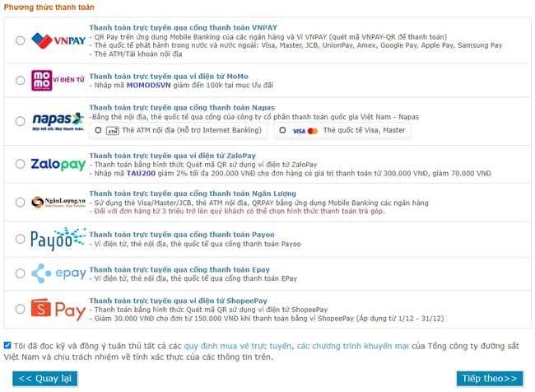Click the VNPAY logo
Screen dimensions: 535x392
(58, 40)
